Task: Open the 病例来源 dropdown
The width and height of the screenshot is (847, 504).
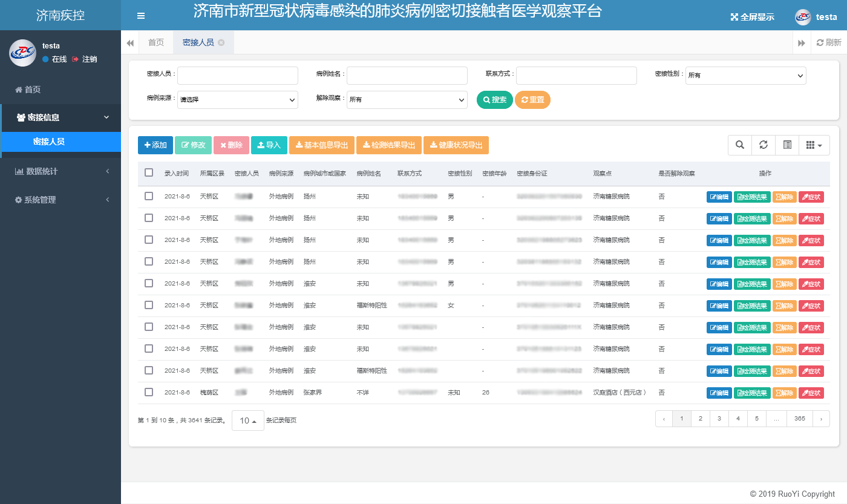Action: pos(238,100)
